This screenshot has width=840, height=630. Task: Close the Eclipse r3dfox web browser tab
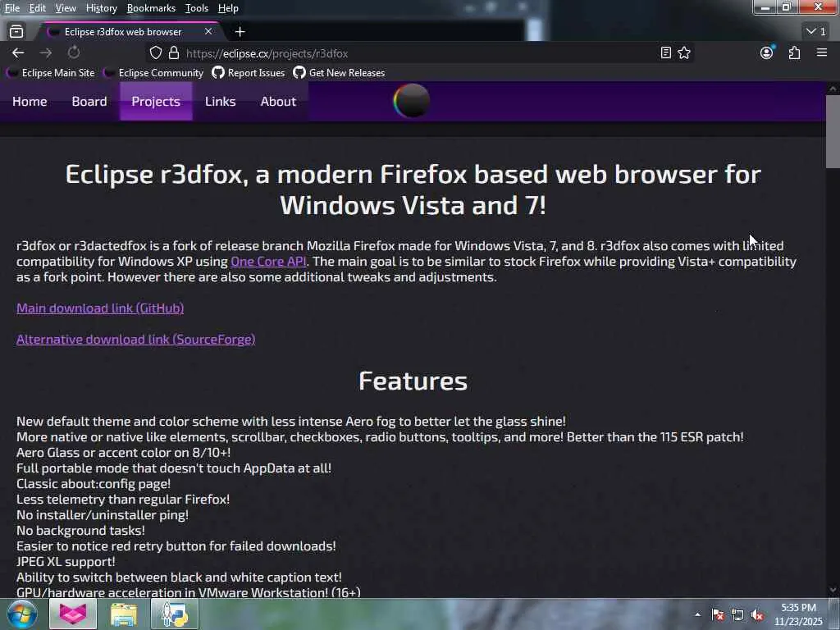[208, 32]
